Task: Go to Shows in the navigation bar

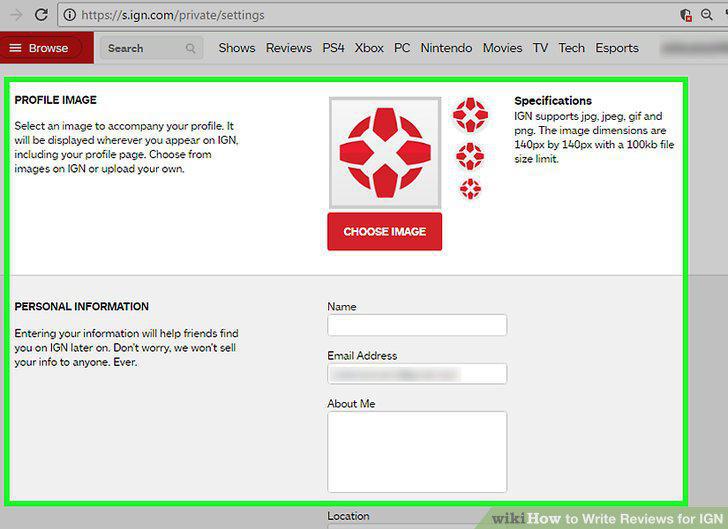Action: [x=237, y=48]
